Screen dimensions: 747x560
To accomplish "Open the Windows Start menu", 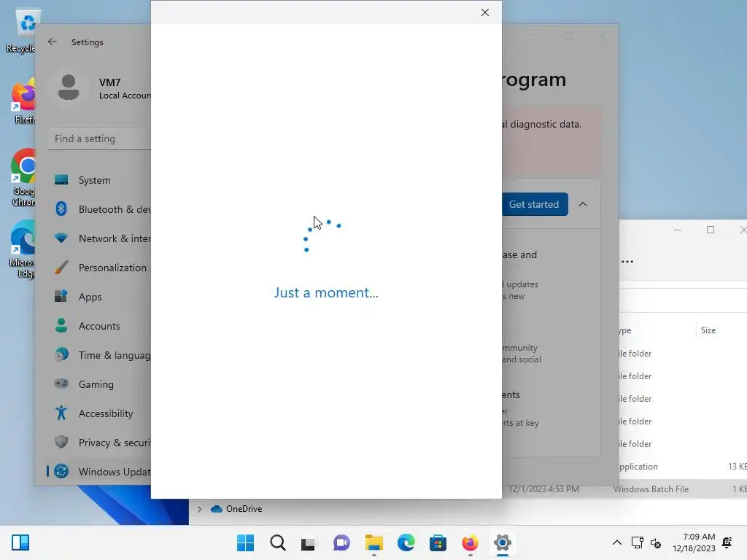I will point(245,542).
